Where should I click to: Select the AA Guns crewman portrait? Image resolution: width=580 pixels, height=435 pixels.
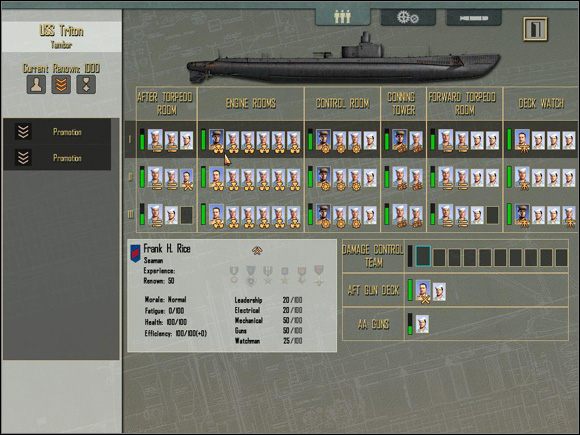pos(422,324)
